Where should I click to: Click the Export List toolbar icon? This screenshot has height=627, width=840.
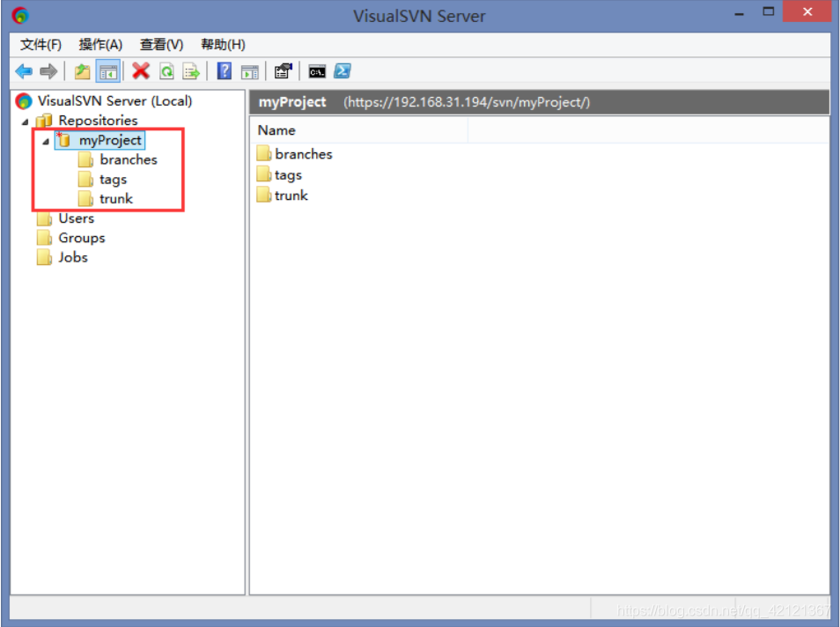pyautogui.click(x=191, y=70)
